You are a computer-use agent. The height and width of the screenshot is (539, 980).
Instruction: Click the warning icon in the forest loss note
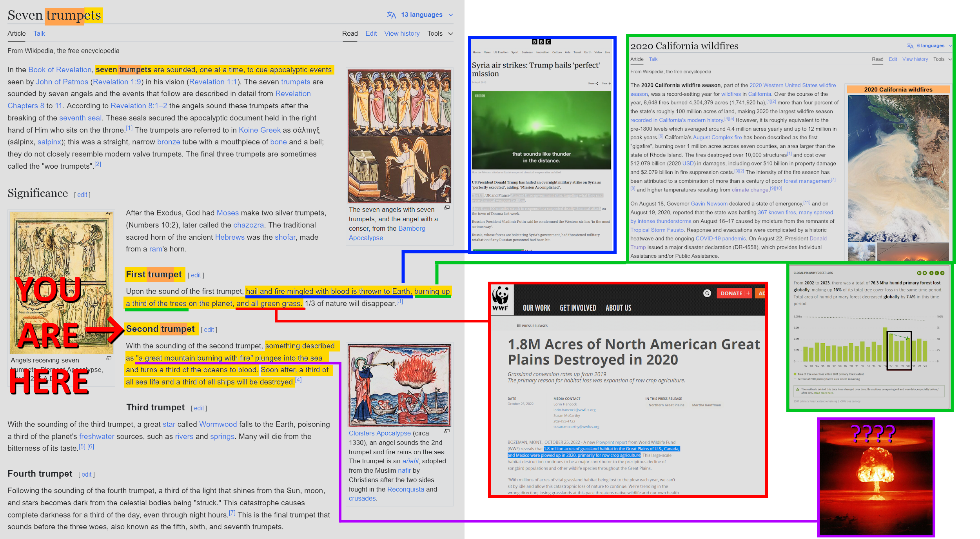click(x=797, y=390)
